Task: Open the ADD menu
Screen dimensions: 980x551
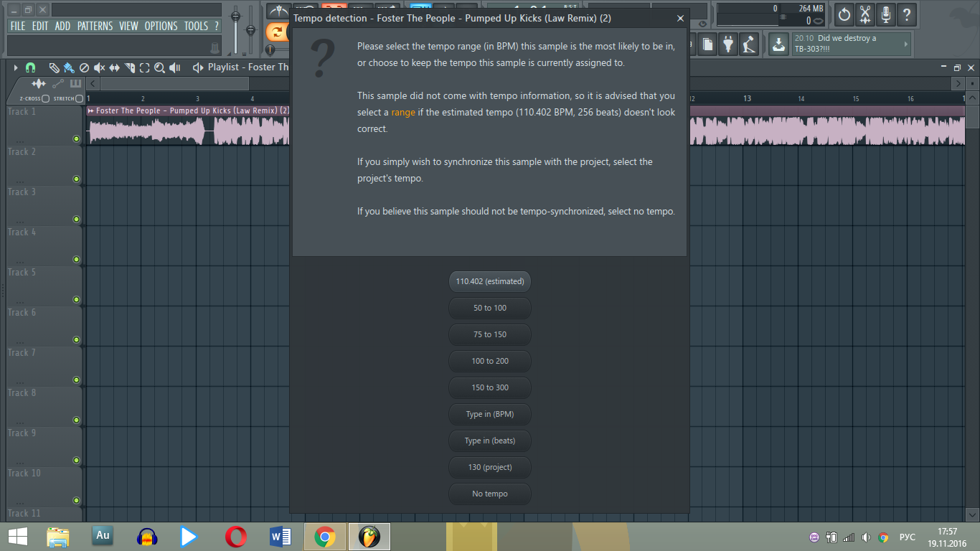Action: click(x=62, y=26)
